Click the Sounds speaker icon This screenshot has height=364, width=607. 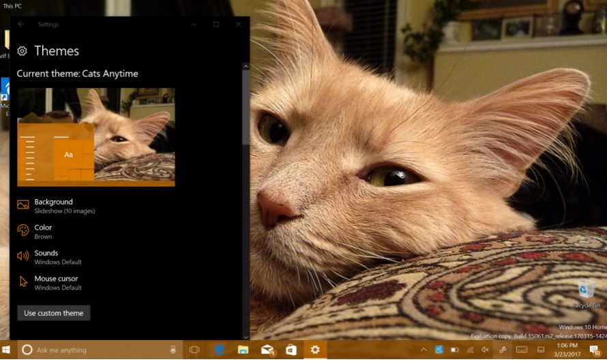coord(23,256)
